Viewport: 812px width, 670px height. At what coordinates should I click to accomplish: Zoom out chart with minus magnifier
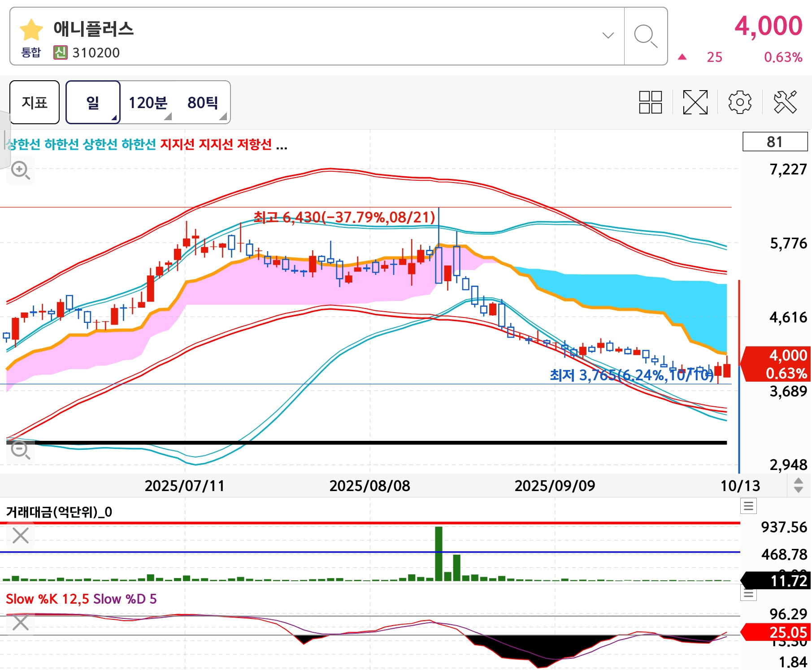click(x=21, y=450)
